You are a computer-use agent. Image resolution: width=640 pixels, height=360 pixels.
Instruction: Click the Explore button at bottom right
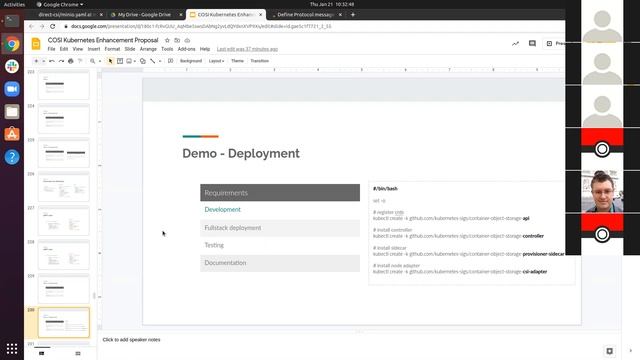[x=609, y=351]
